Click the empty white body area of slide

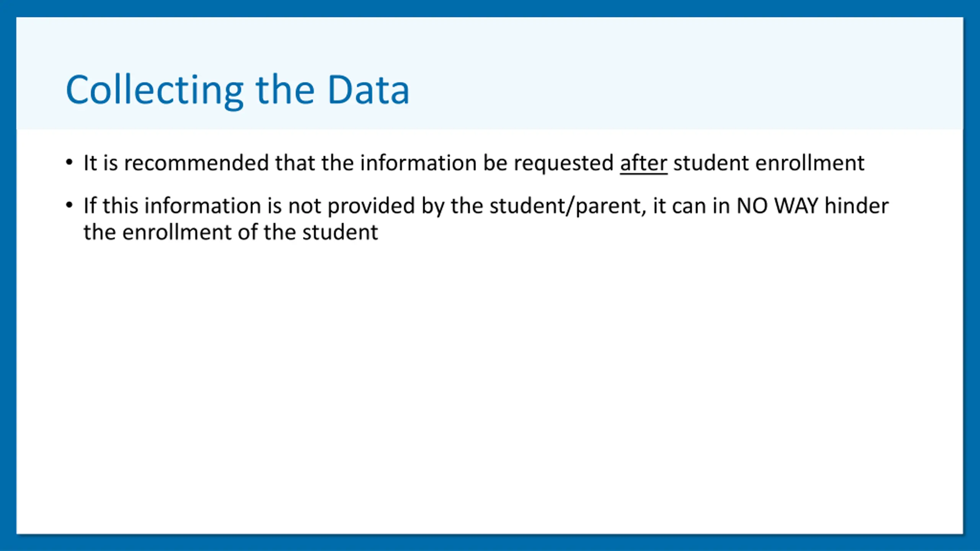click(490, 383)
